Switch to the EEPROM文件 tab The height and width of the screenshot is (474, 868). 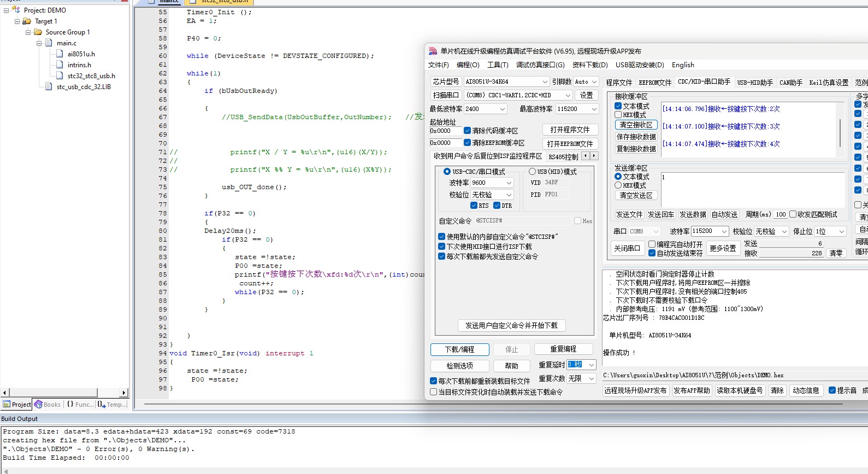point(655,83)
